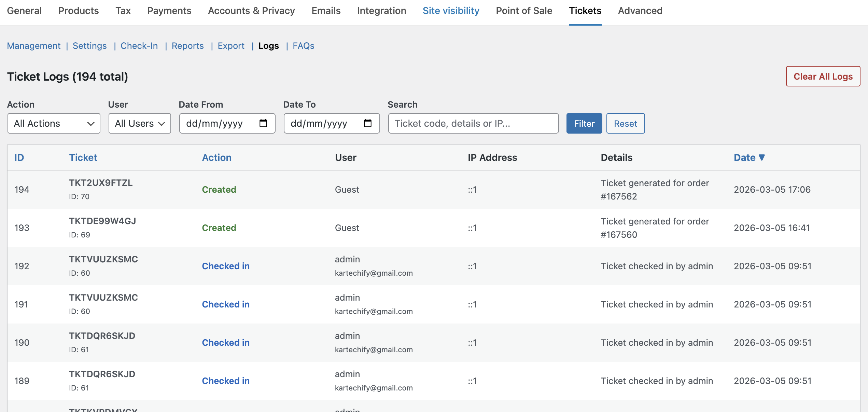This screenshot has width=868, height=412.
Task: Open the Emails tab
Action: (x=326, y=11)
